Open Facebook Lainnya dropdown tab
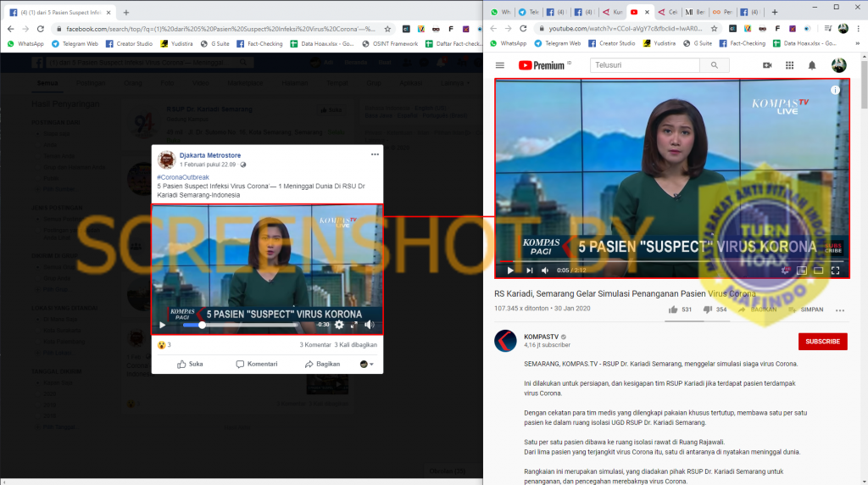868x485 pixels. (455, 83)
